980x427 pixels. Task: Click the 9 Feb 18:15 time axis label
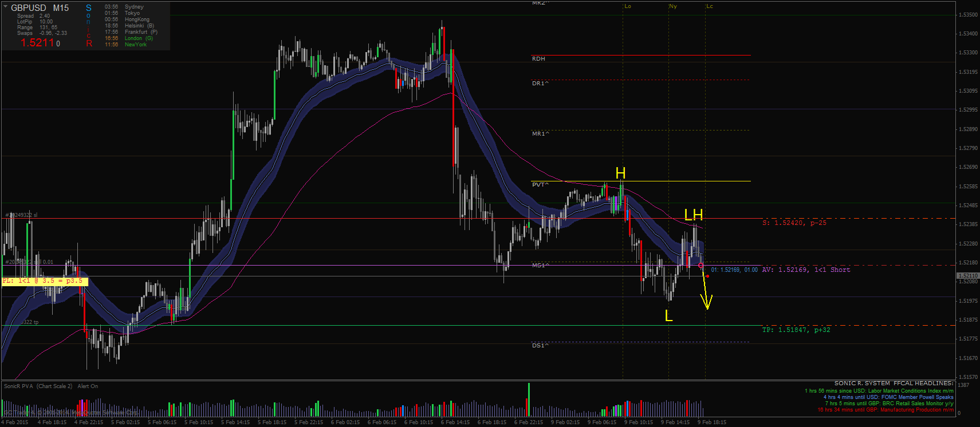711,422
